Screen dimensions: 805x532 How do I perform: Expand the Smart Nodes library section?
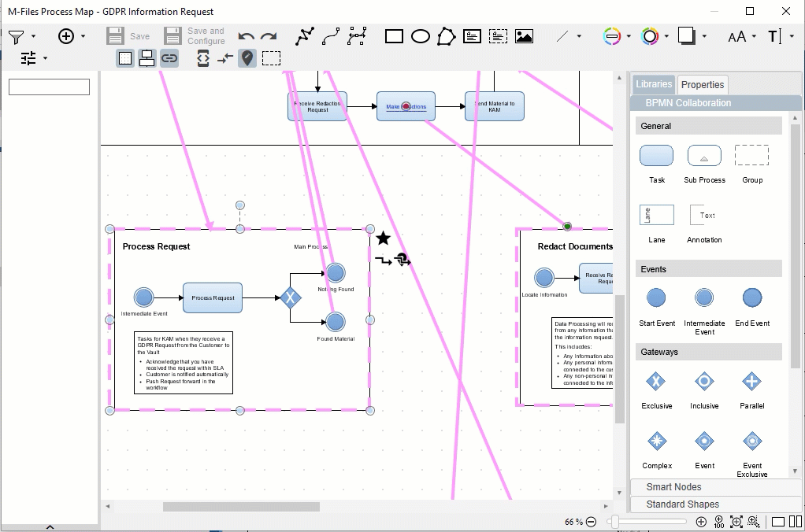tap(673, 487)
